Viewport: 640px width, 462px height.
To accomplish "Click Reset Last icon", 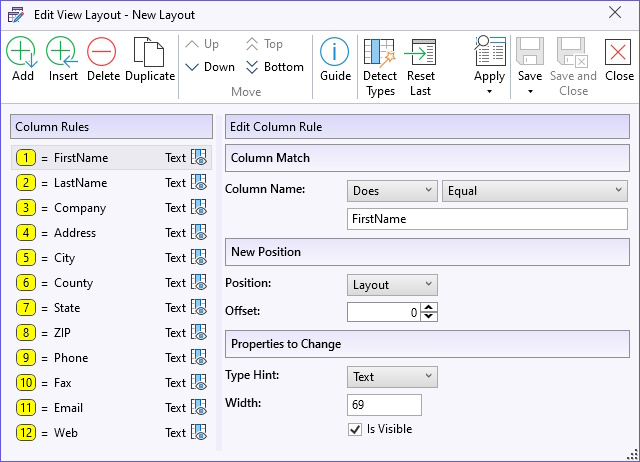I will pos(420,52).
